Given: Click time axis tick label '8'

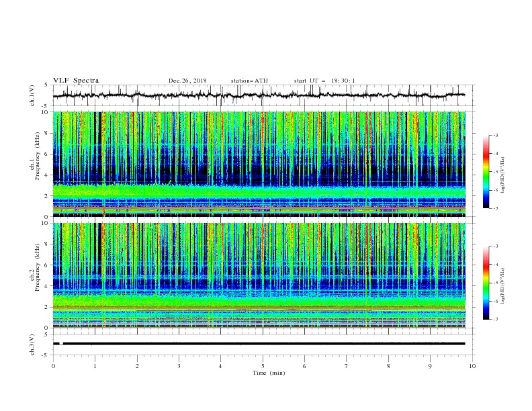Looking at the screenshot, I should [388, 366].
